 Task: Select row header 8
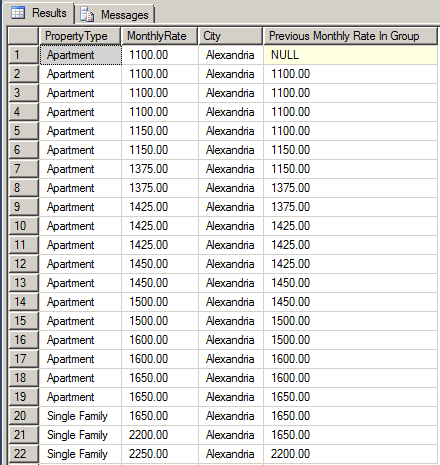pyautogui.click(x=23, y=188)
